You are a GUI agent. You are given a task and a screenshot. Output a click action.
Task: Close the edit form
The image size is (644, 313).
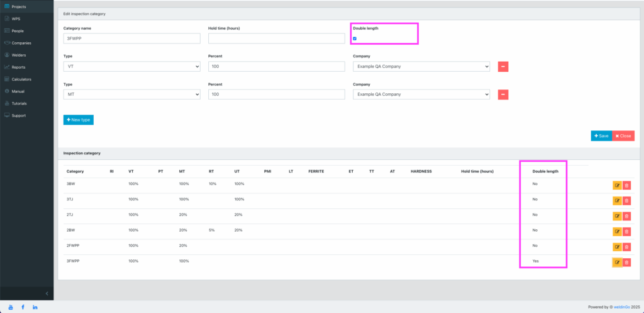tap(623, 136)
